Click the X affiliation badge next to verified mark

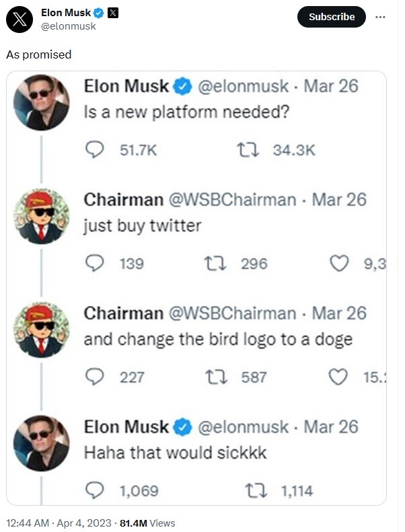[113, 13]
